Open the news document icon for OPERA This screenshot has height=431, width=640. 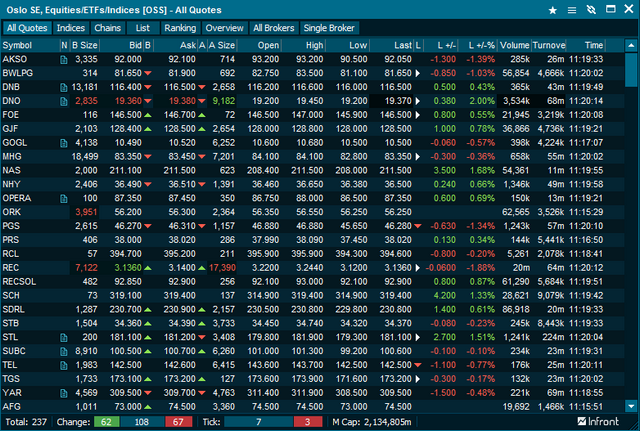click(x=64, y=199)
